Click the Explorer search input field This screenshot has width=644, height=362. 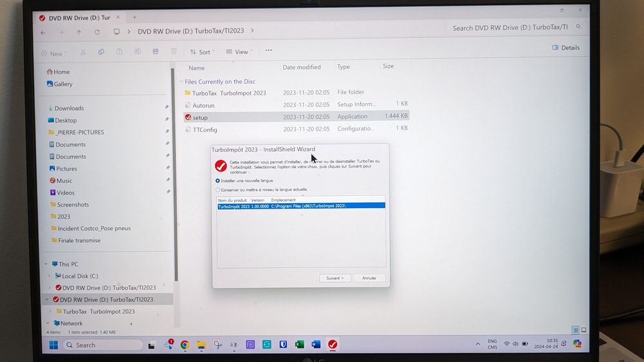coord(510,28)
